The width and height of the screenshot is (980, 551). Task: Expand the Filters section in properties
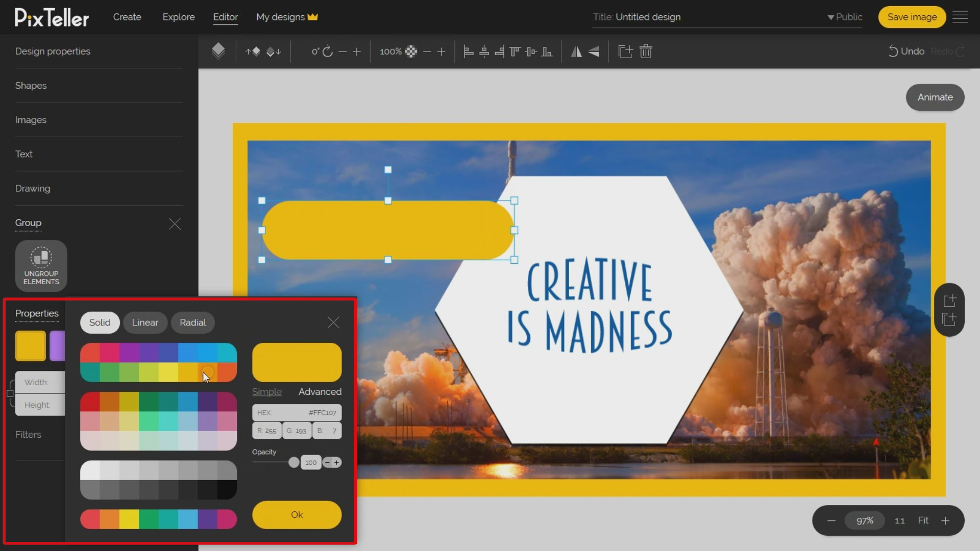[28, 434]
